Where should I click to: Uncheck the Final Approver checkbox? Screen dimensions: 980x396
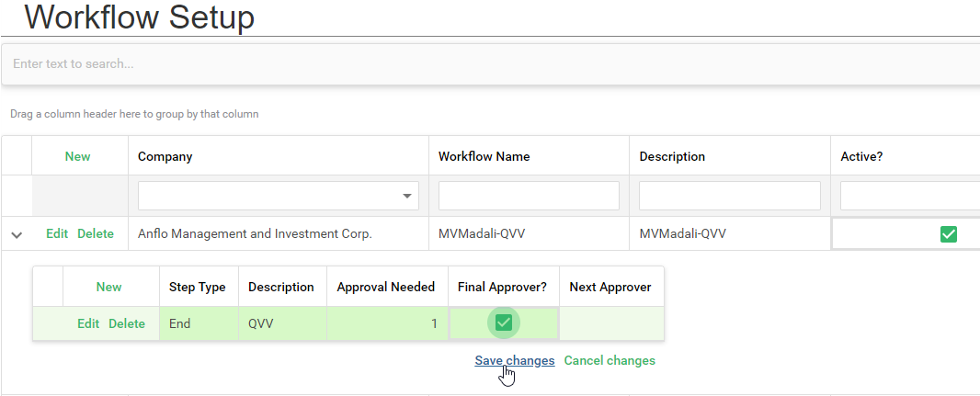click(x=503, y=322)
